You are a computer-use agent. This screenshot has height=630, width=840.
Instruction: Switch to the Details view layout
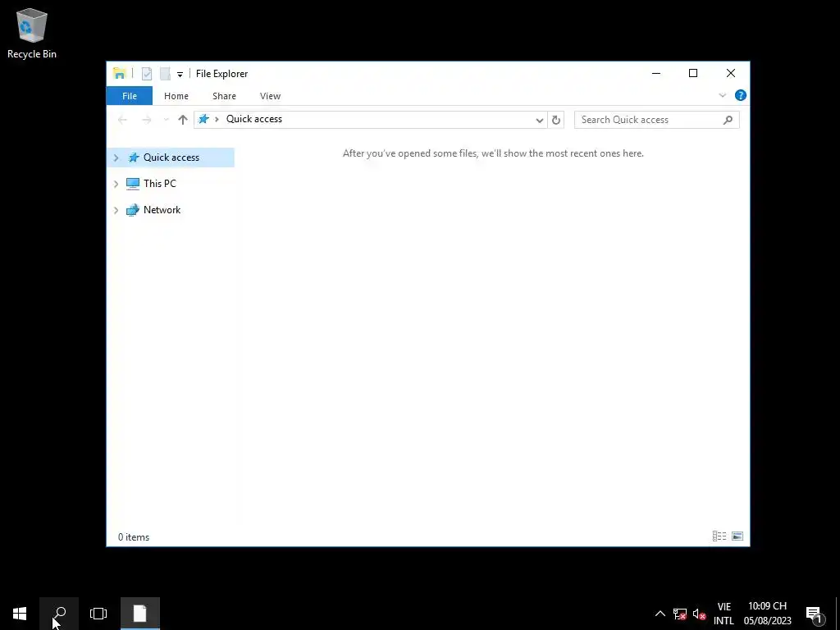pyautogui.click(x=719, y=536)
